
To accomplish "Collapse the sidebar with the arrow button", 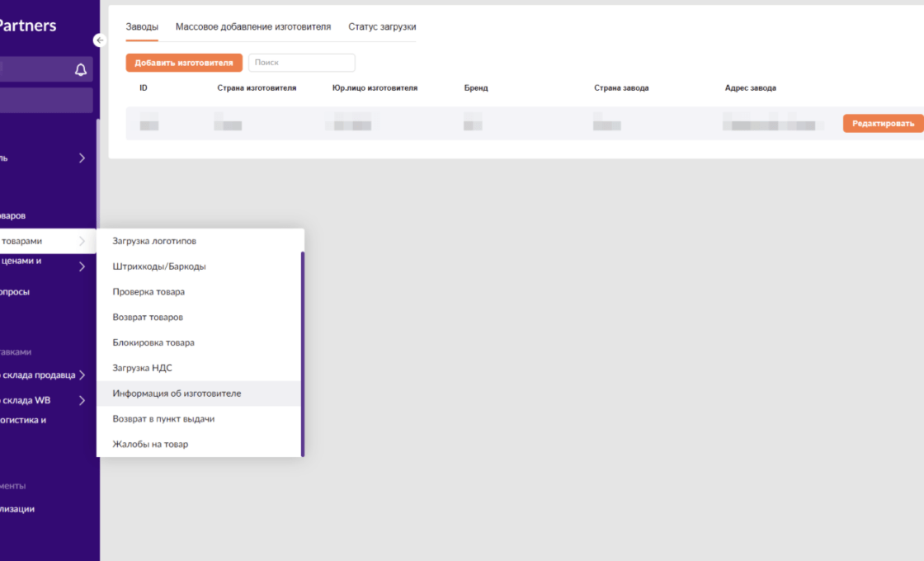I will click(100, 40).
